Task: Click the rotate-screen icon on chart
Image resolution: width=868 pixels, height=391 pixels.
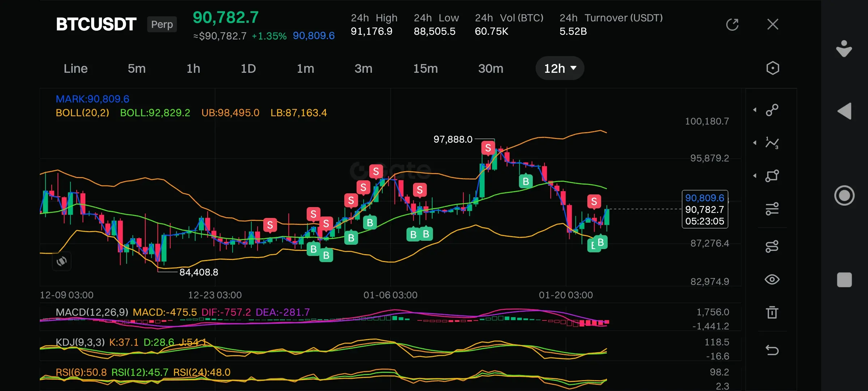Action: pos(61,261)
